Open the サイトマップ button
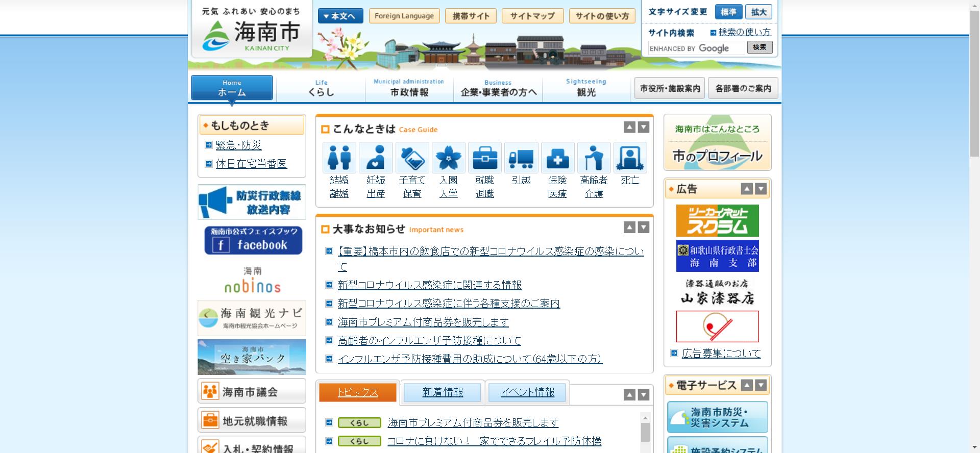Screen dimensions: 980x453 point(532,16)
